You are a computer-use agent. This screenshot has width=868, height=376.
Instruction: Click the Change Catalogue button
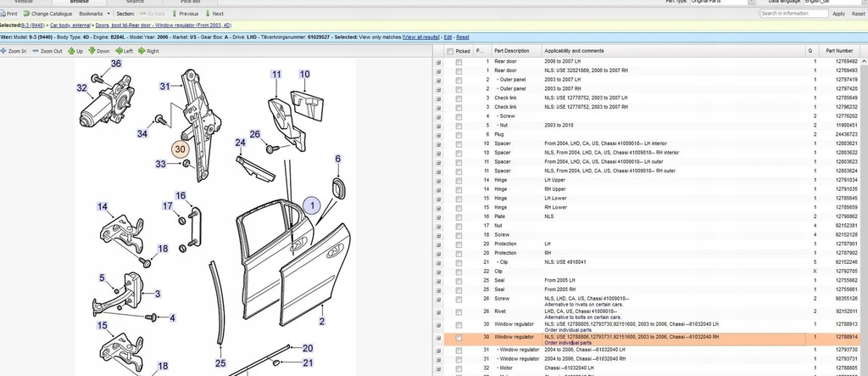(x=51, y=14)
